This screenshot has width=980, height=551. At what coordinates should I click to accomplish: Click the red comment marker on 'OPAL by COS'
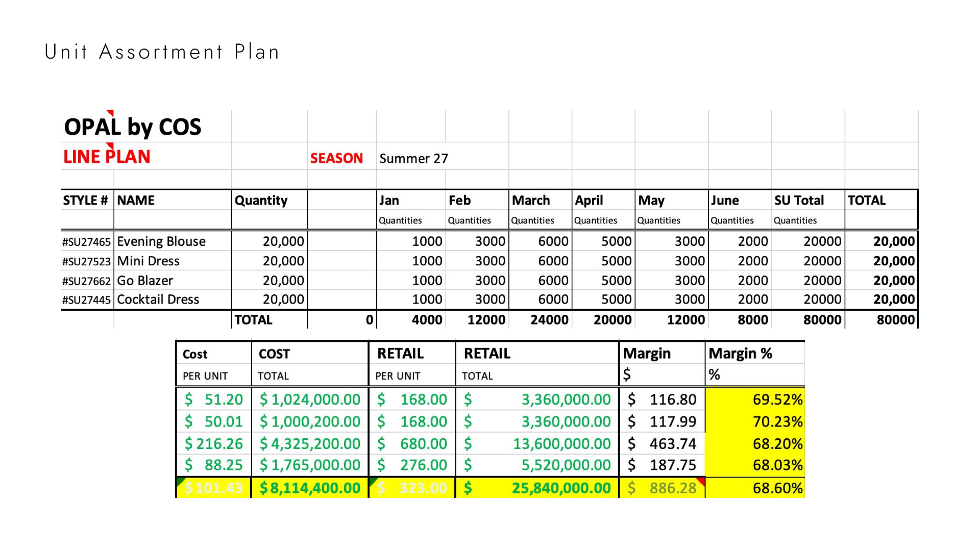pos(110,113)
